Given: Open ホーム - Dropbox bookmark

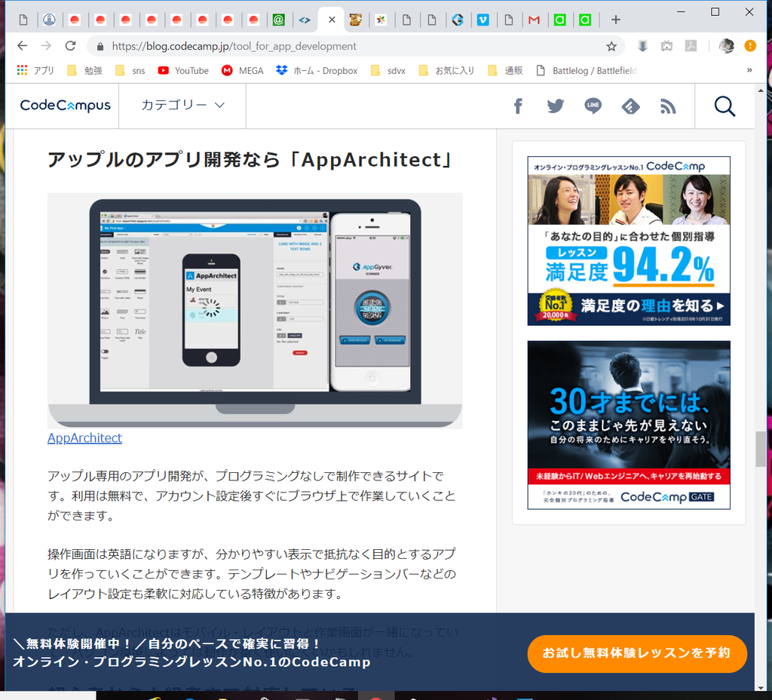Looking at the screenshot, I should pyautogui.click(x=317, y=70).
